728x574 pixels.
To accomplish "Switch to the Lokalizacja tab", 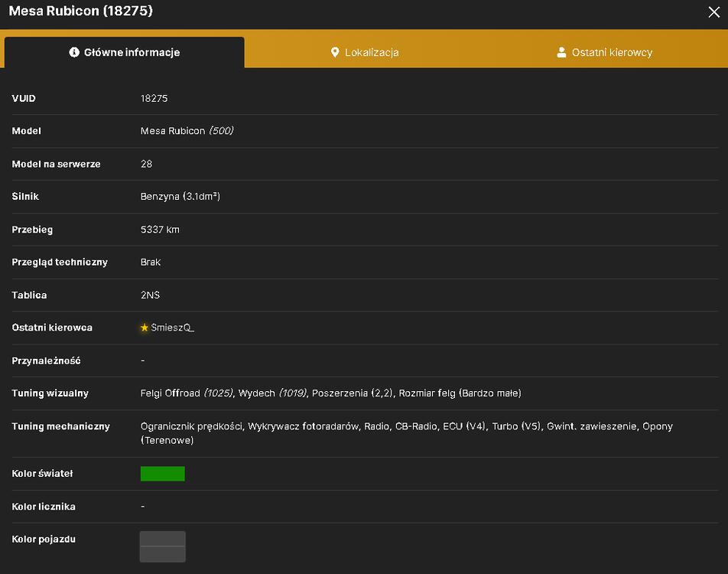I will click(x=365, y=52).
